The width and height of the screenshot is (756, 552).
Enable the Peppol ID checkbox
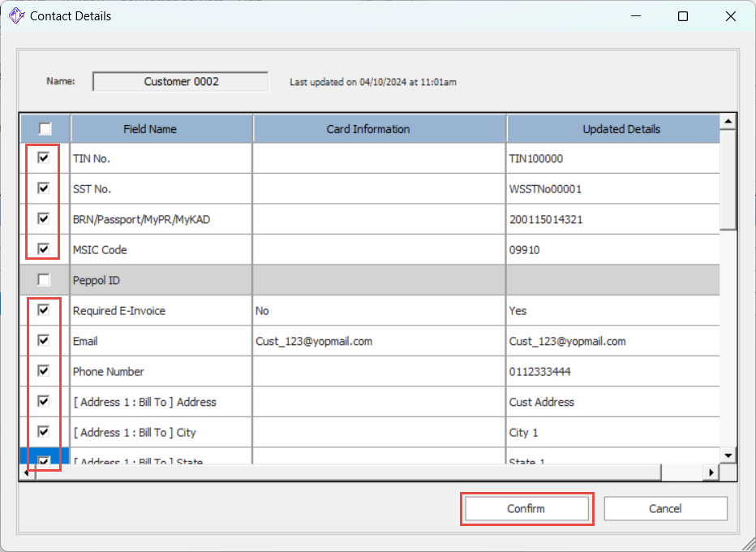click(x=44, y=280)
